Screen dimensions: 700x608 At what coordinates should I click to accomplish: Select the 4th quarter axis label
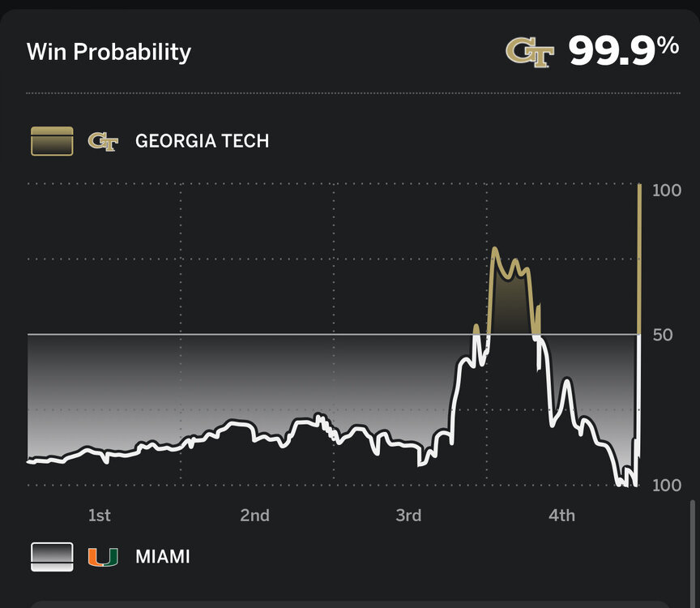click(561, 516)
